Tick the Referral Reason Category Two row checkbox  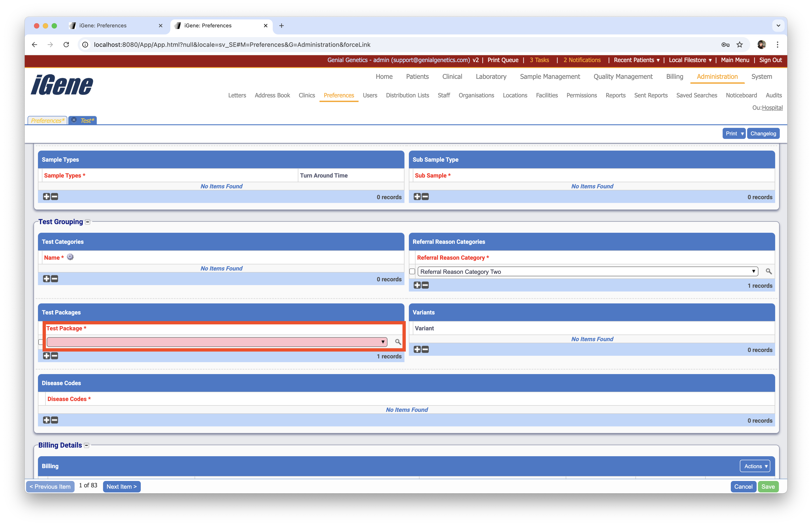[412, 272]
